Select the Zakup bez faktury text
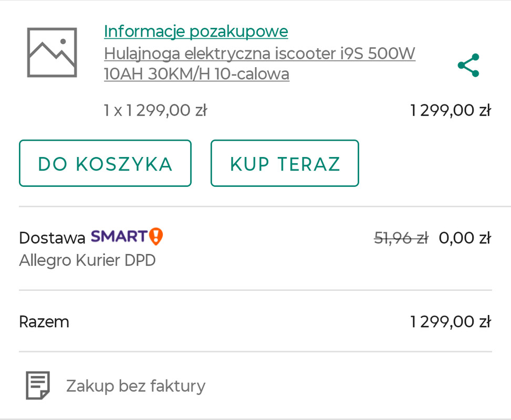Screen dimensions: 511x420 135,386
